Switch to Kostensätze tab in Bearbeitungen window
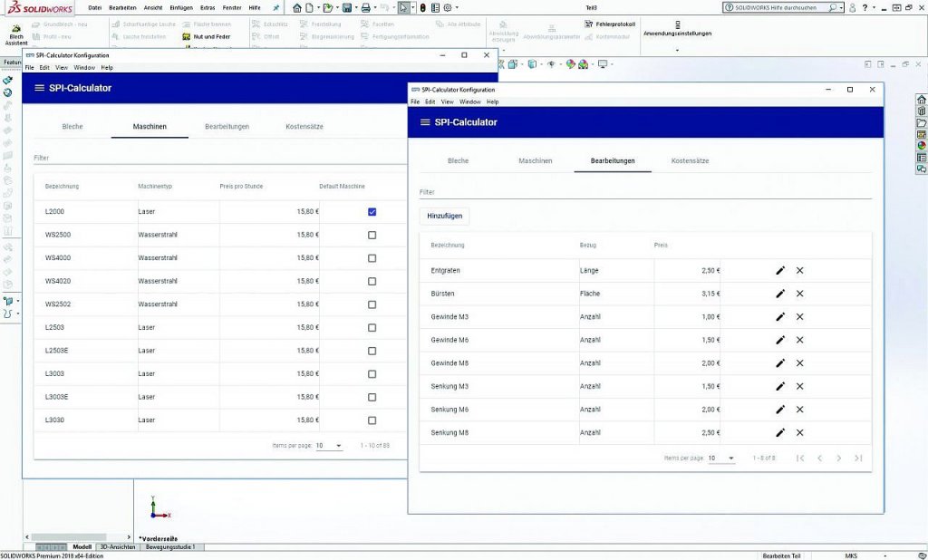The height and width of the screenshot is (560, 928). coord(690,161)
